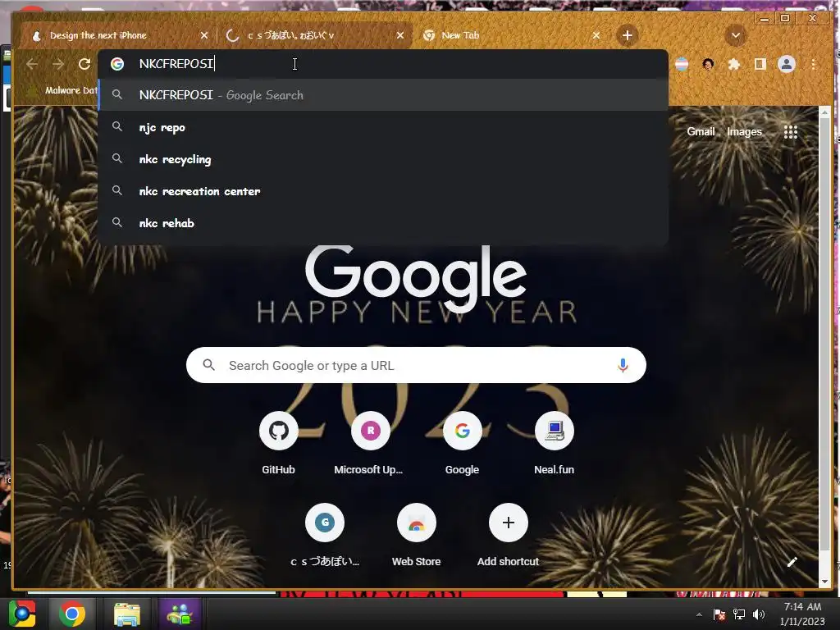Toggle the side panel icon
Screen dimensions: 840x630
760,64
